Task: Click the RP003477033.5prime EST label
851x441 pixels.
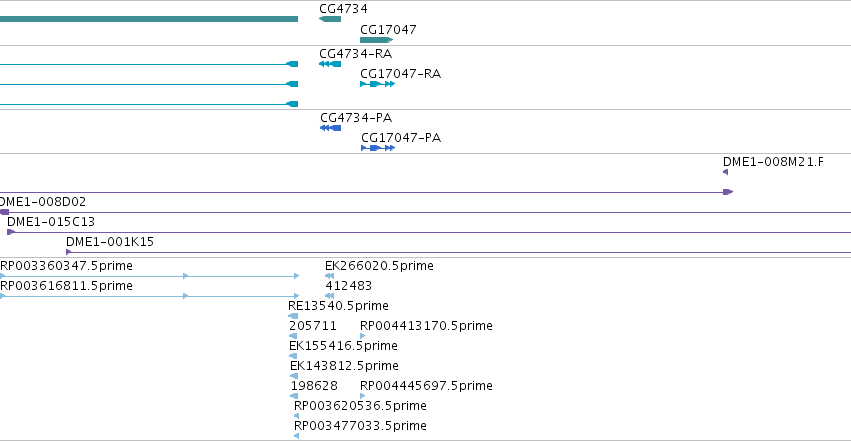Action: [360, 426]
